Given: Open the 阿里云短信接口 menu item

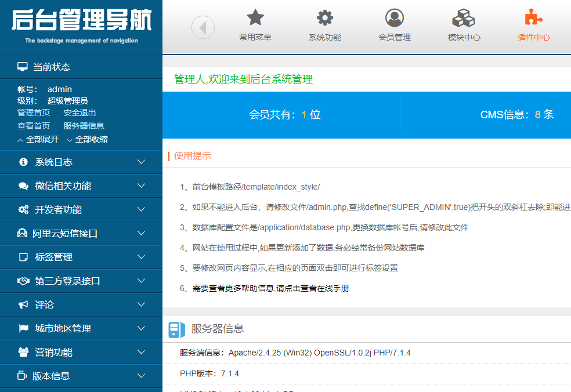Looking at the screenshot, I should tap(66, 234).
